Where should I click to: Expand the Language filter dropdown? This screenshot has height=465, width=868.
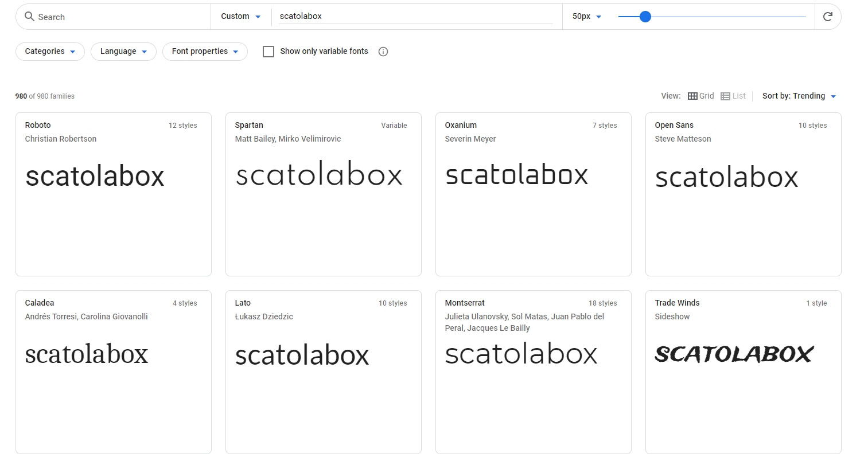(x=123, y=52)
